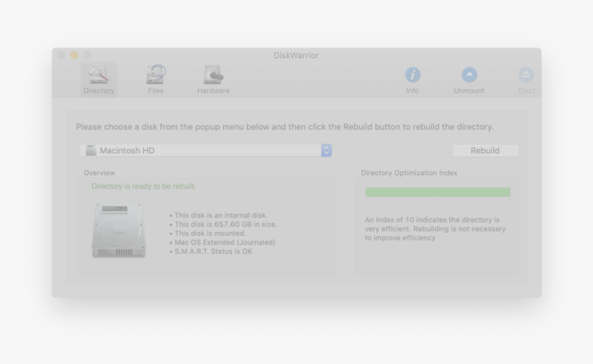The width and height of the screenshot is (593, 364).
Task: Switch to the Files toolbar tab
Action: point(155,80)
